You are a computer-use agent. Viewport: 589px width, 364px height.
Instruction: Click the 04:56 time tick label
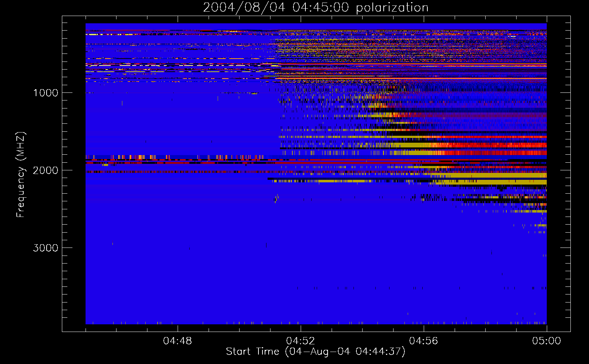[424, 341]
